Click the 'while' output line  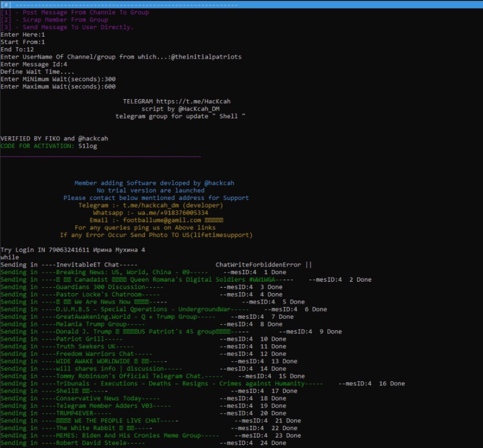[10, 257]
